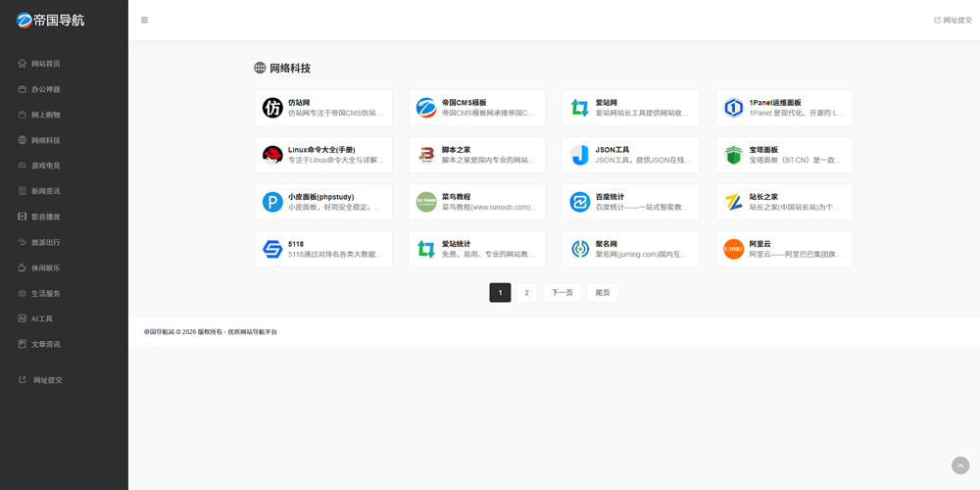Image resolution: width=980 pixels, height=490 pixels.
Task: Click the 尾页 pagination button
Action: 603,292
